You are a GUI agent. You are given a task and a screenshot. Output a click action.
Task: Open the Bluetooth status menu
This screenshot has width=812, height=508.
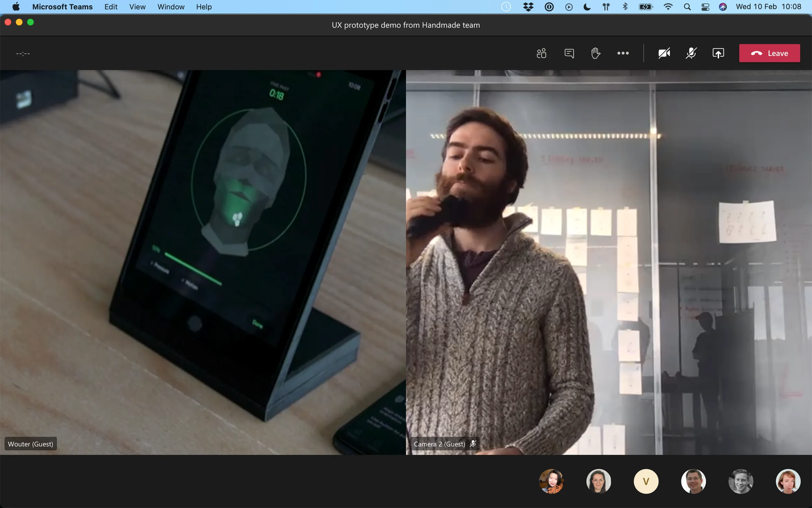625,7
